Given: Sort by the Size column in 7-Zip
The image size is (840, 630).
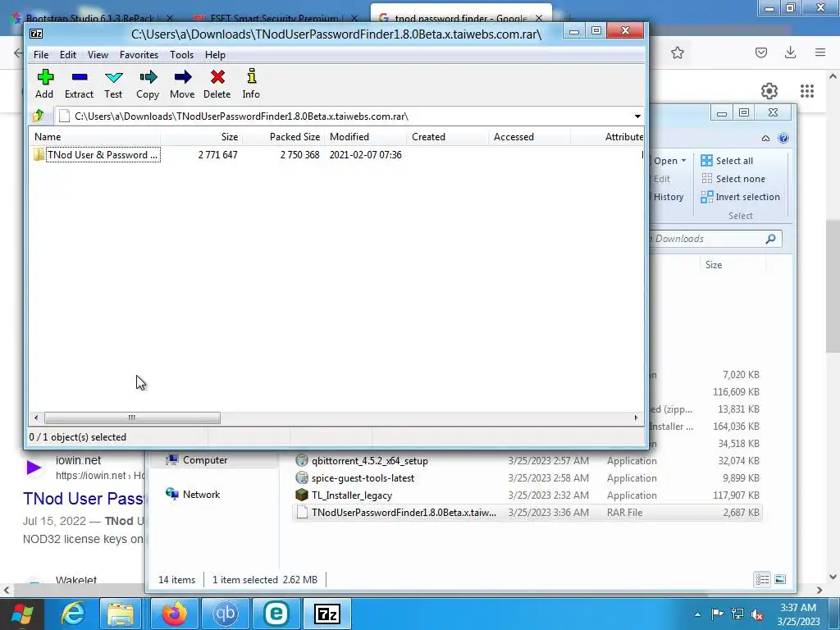Looking at the screenshot, I should (x=202, y=137).
